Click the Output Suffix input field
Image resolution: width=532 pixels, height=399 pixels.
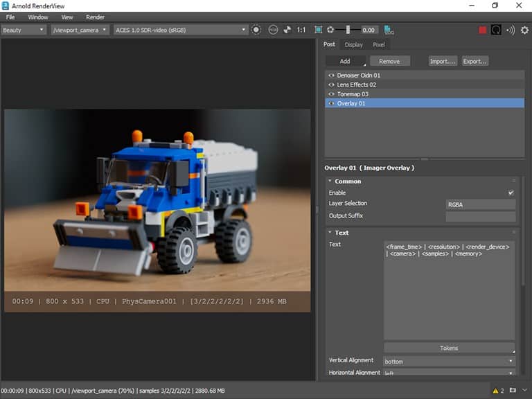tap(481, 216)
